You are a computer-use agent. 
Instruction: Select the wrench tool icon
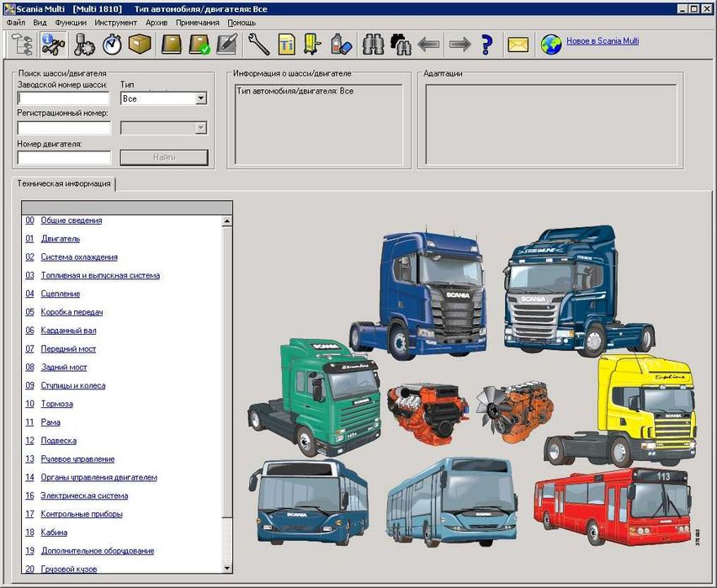tap(258, 44)
